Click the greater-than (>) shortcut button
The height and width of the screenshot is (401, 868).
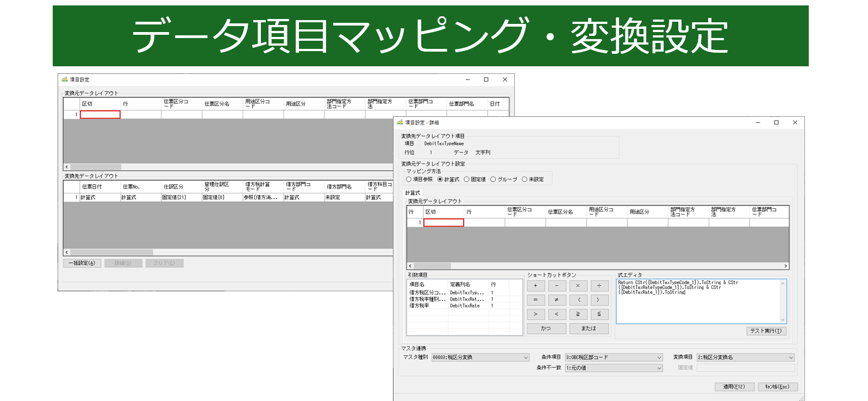[535, 314]
